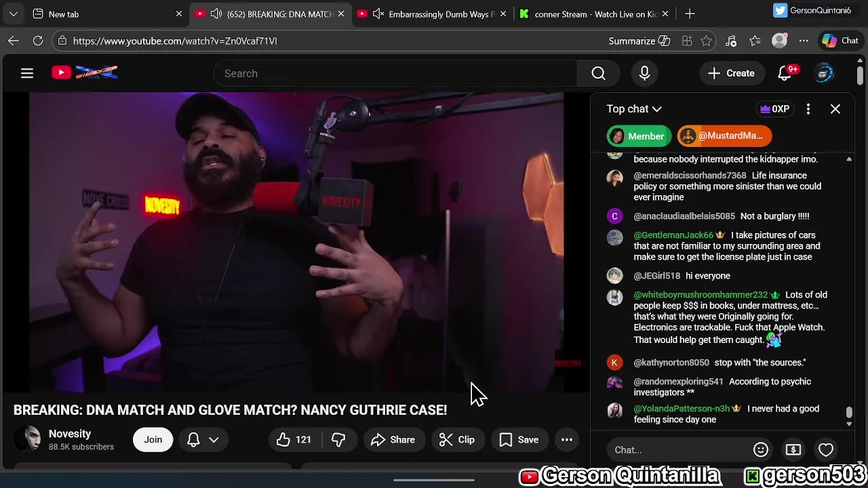
Task: Switch to the conner Stream Kick tab
Action: click(593, 14)
